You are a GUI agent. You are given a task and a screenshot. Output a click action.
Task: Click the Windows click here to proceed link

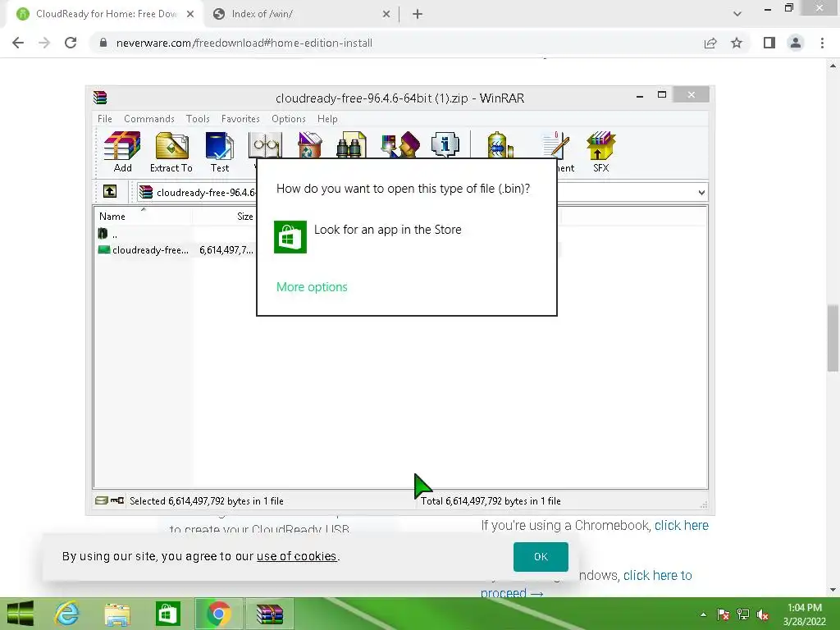tap(657, 575)
